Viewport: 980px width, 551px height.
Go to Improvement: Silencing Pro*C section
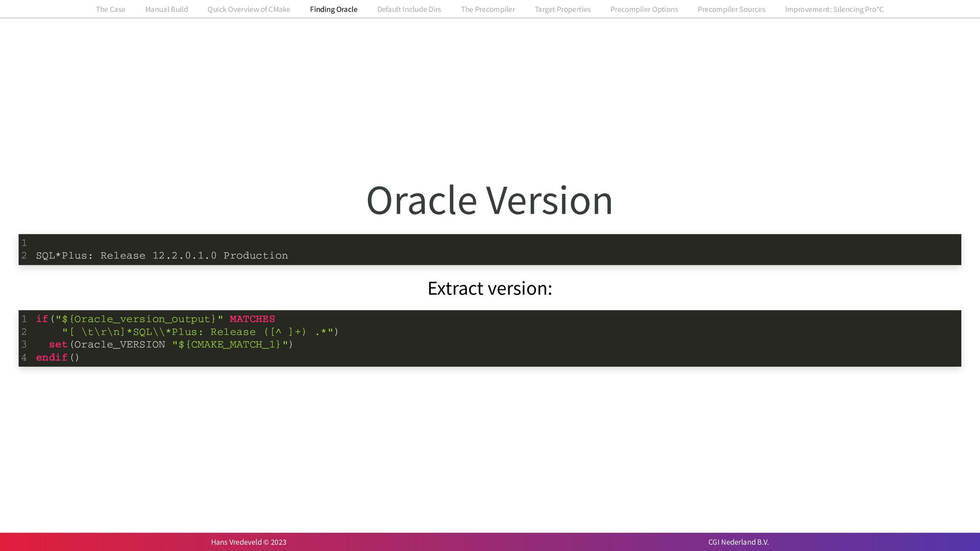pyautogui.click(x=834, y=9)
